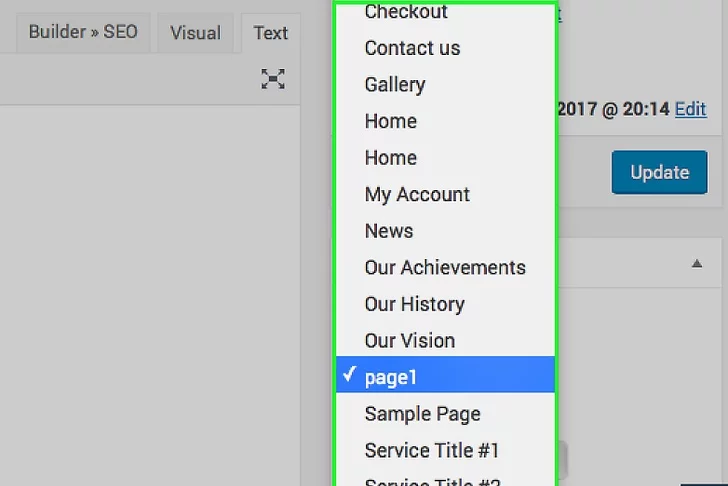Pick the Home entry directly above My Account
This screenshot has height=486, width=728.
click(391, 158)
